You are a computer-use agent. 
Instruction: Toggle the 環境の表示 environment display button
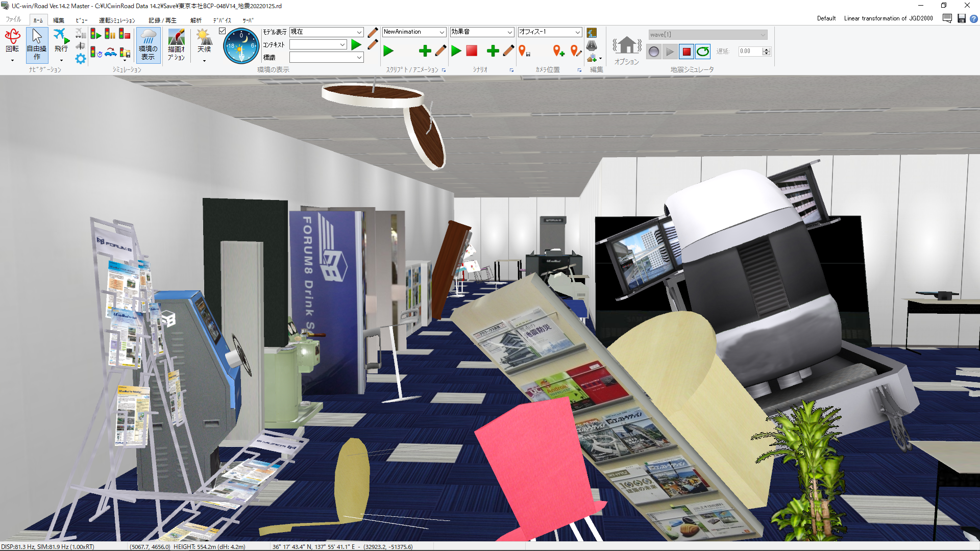click(148, 45)
